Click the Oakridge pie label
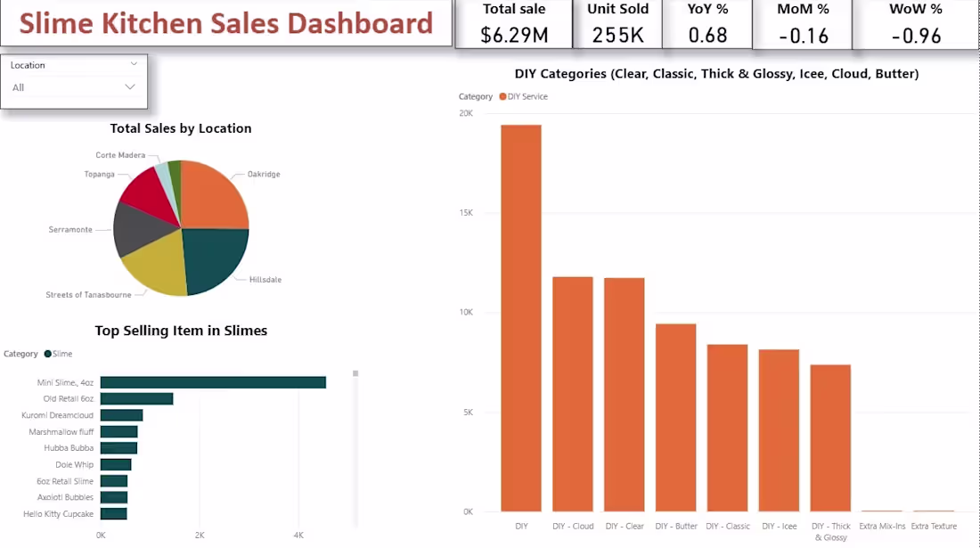 pos(264,175)
